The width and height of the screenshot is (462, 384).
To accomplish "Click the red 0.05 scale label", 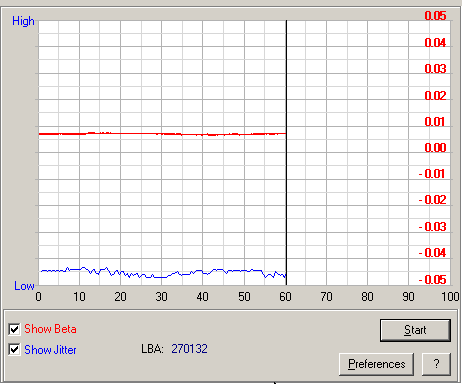I will tap(435, 16).
